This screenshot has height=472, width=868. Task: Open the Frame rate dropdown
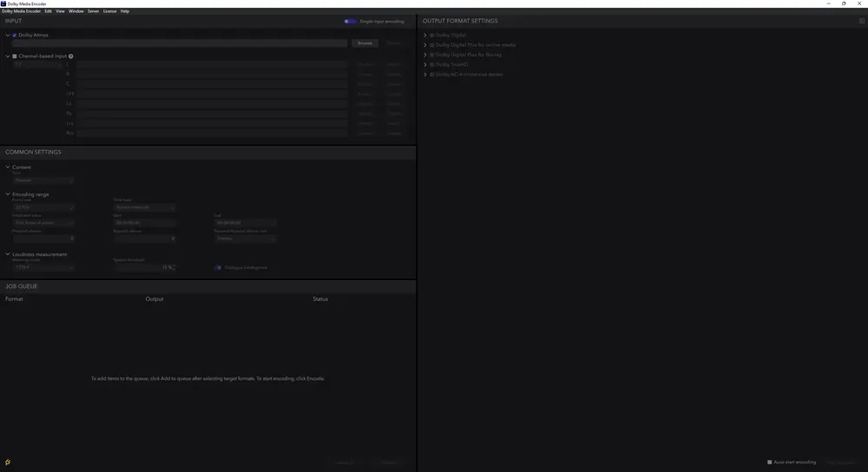[43, 207]
